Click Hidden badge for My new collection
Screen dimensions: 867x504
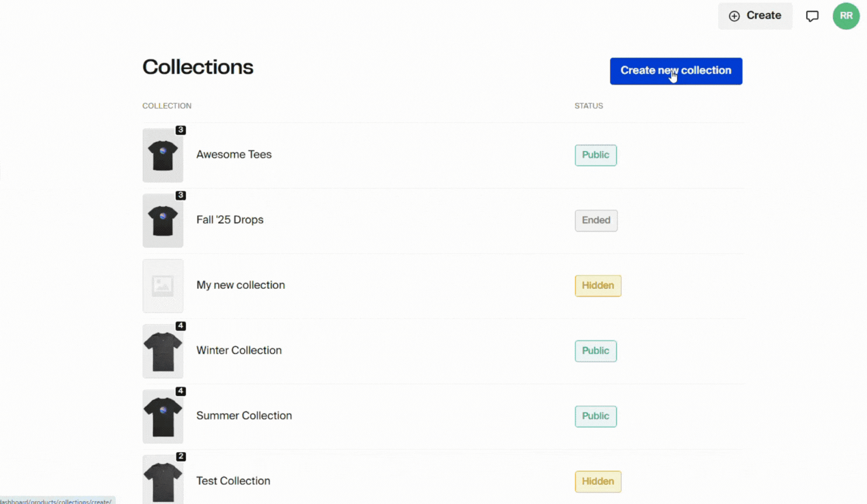click(598, 286)
